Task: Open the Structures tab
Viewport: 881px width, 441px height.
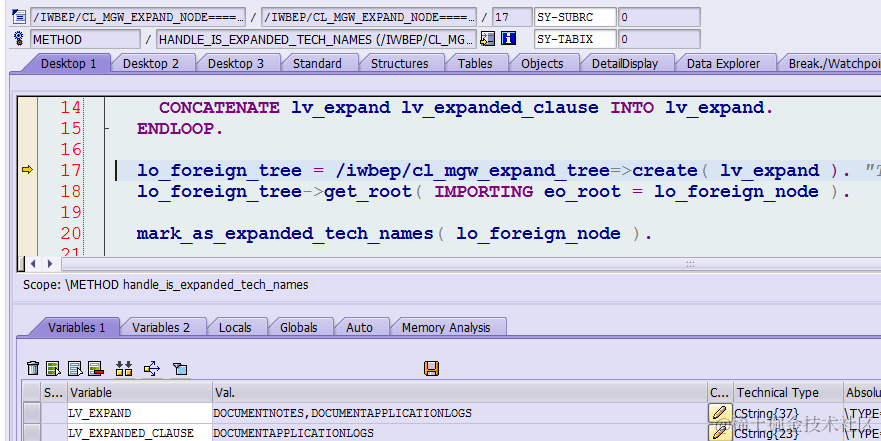Action: coord(399,63)
